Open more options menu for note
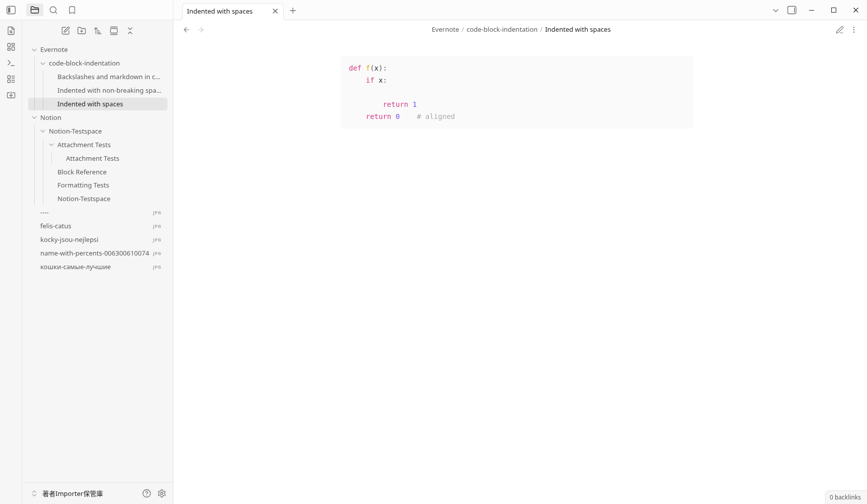Image resolution: width=867 pixels, height=504 pixels. coord(854,30)
